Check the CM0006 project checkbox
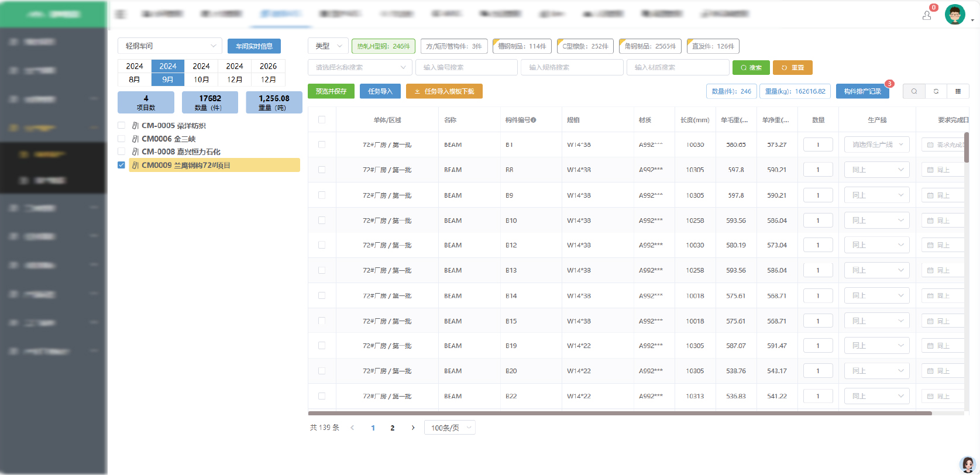This screenshot has height=475, width=980. coord(122,139)
